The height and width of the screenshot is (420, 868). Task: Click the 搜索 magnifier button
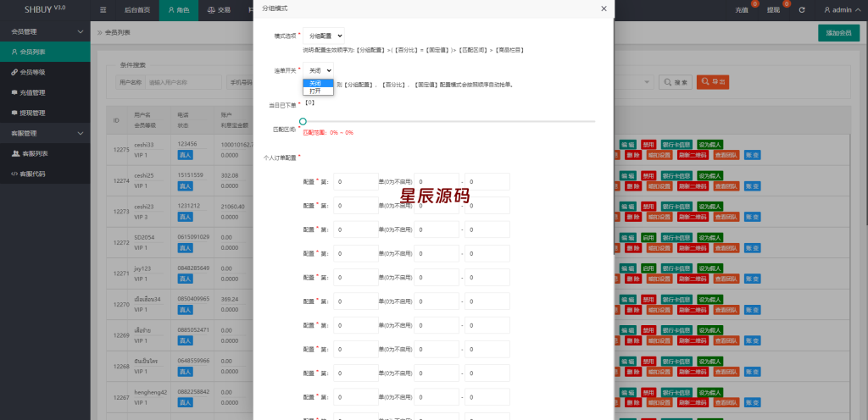(x=676, y=82)
